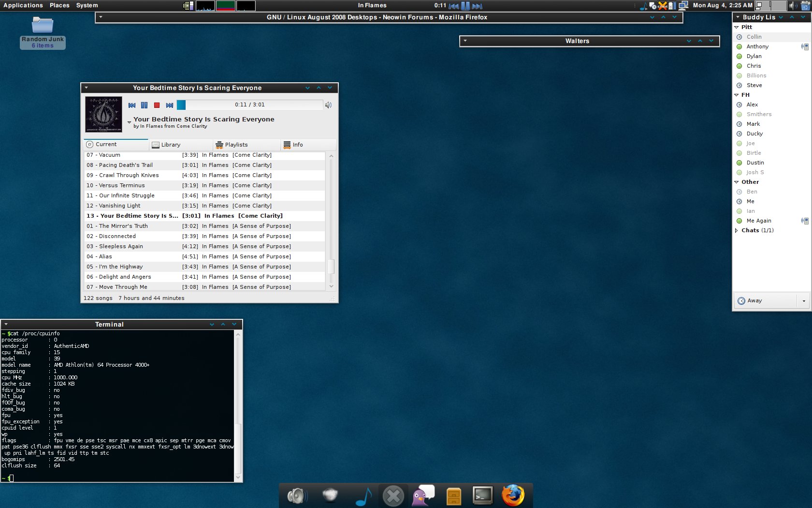This screenshot has width=812, height=508.
Task: Skip to previous track in music player
Action: [x=131, y=105]
